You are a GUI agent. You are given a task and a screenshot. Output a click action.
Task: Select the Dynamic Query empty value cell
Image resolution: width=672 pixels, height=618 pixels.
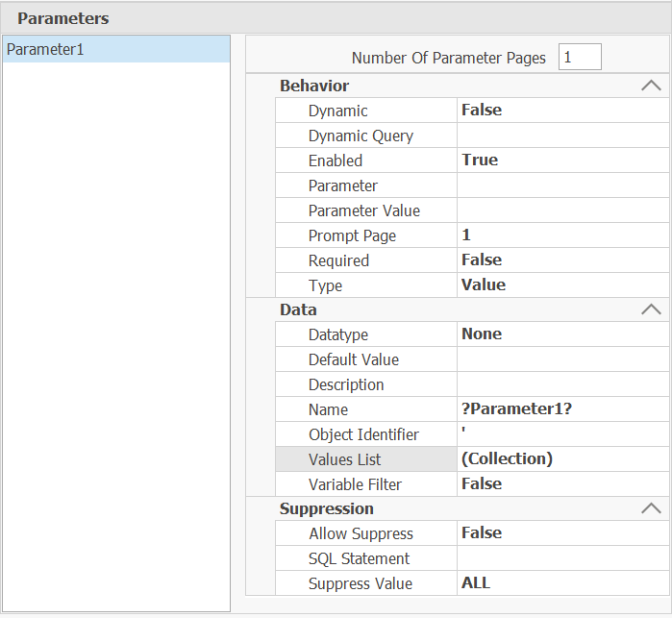click(562, 136)
